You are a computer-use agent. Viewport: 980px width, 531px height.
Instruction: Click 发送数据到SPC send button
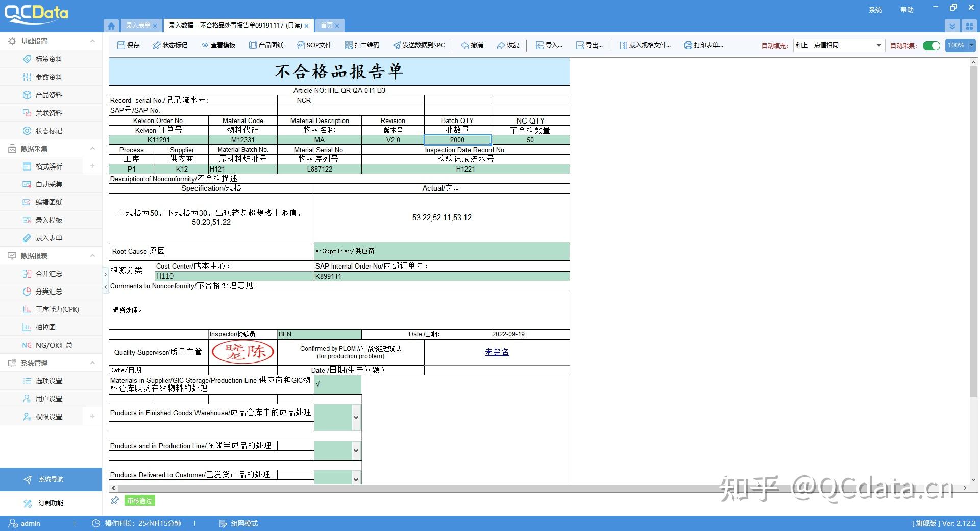(x=419, y=45)
